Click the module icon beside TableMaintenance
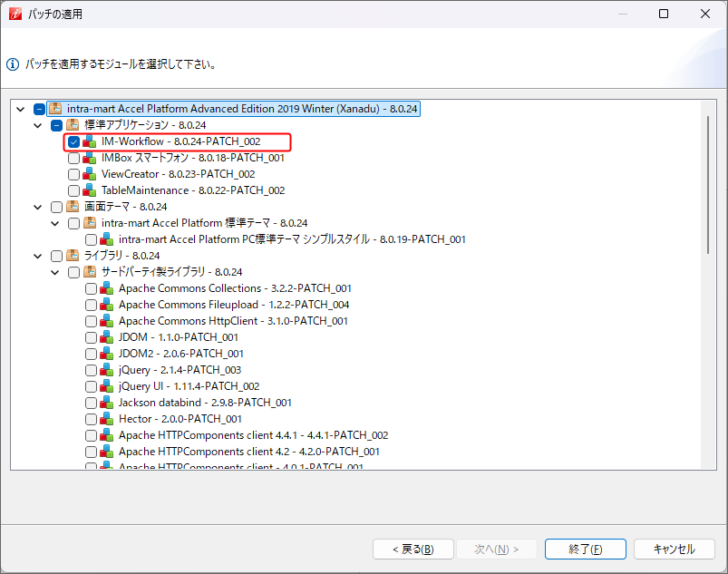This screenshot has width=728, height=574. [89, 190]
